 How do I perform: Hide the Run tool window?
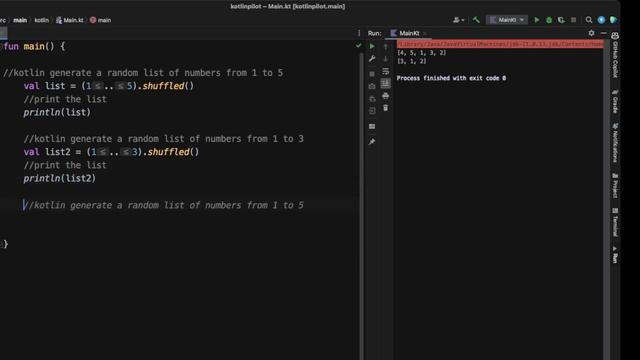[604, 33]
